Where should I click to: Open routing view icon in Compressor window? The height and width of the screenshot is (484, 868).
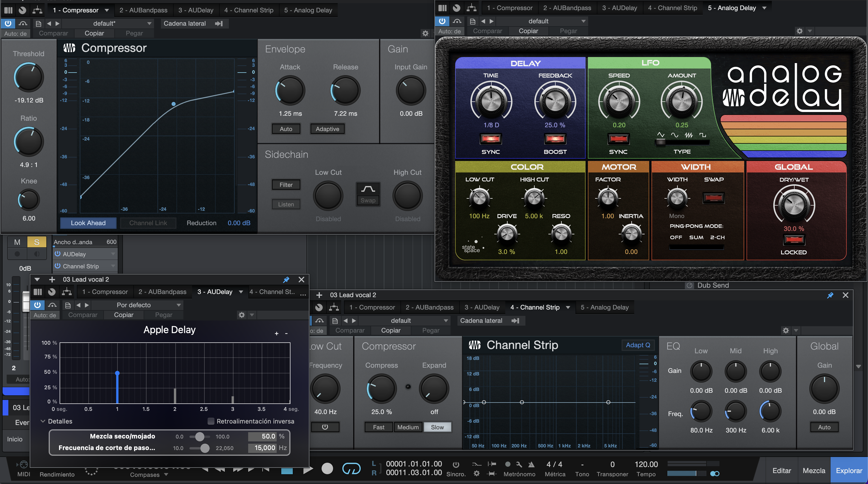pyautogui.click(x=37, y=10)
